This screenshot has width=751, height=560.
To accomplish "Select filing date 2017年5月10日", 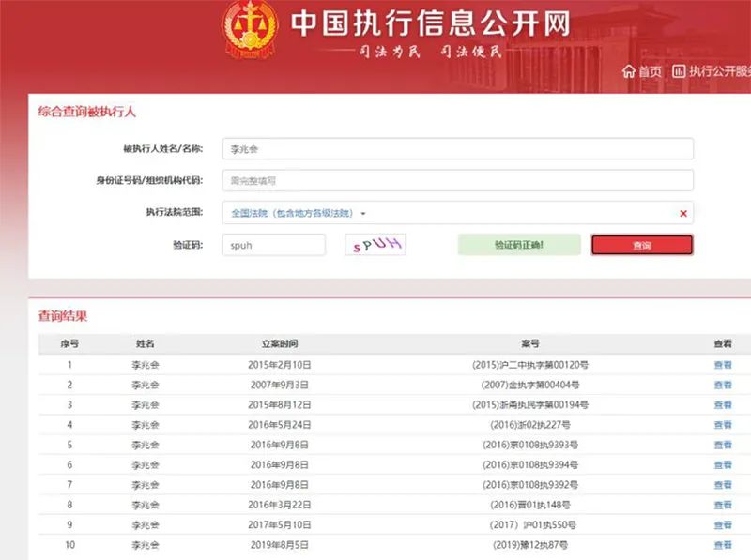I will (x=280, y=525).
